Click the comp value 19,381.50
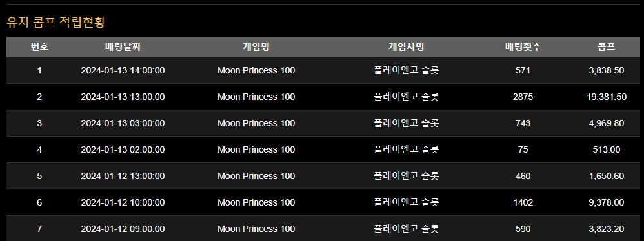 pos(607,97)
